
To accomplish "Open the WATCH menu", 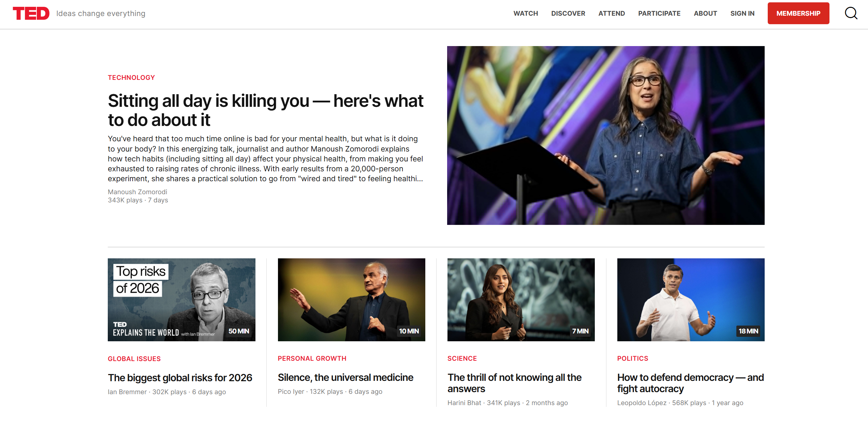I will [526, 13].
